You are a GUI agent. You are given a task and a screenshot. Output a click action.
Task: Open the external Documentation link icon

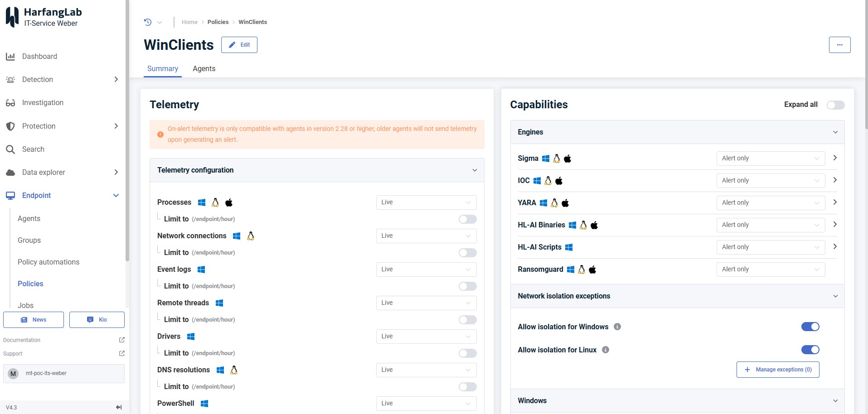(121, 340)
